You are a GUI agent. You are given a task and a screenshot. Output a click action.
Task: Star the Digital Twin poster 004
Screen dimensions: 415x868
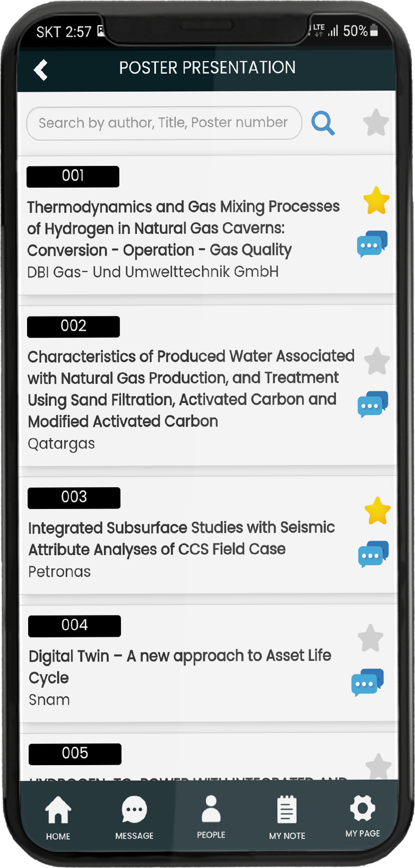tap(370, 638)
